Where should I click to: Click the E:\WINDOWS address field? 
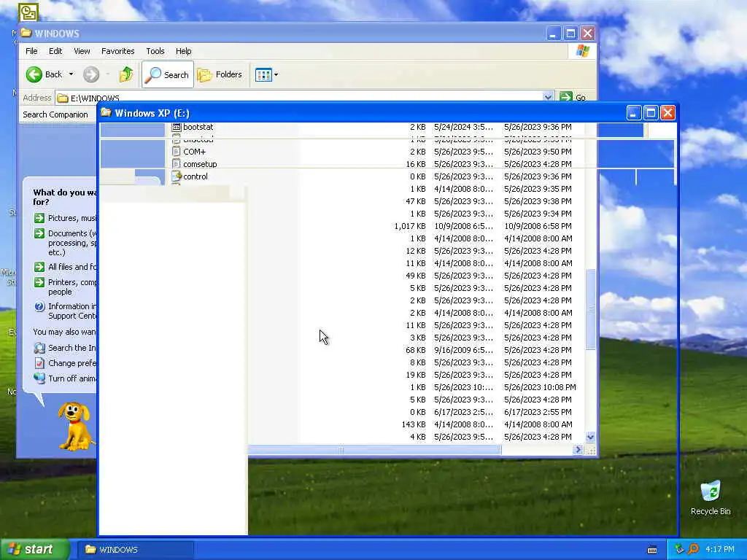pos(299,97)
